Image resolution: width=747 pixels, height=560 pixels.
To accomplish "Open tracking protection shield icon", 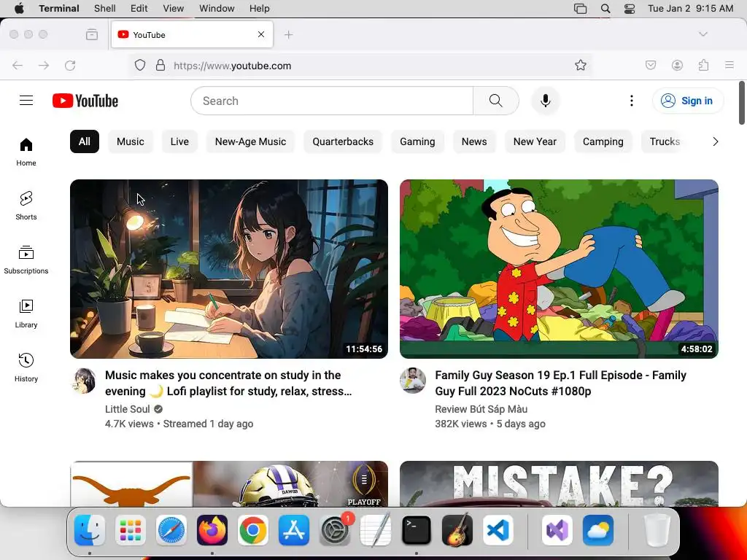I will point(139,65).
